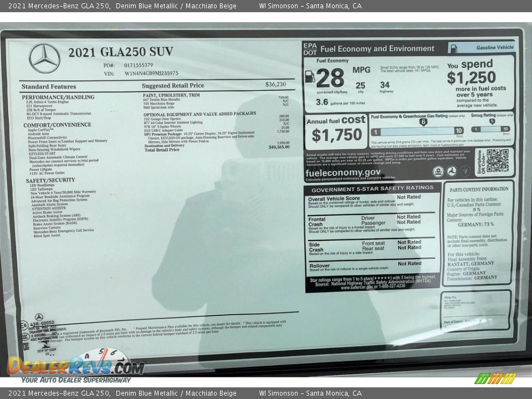Select the 25 city MPG value

tap(360, 85)
